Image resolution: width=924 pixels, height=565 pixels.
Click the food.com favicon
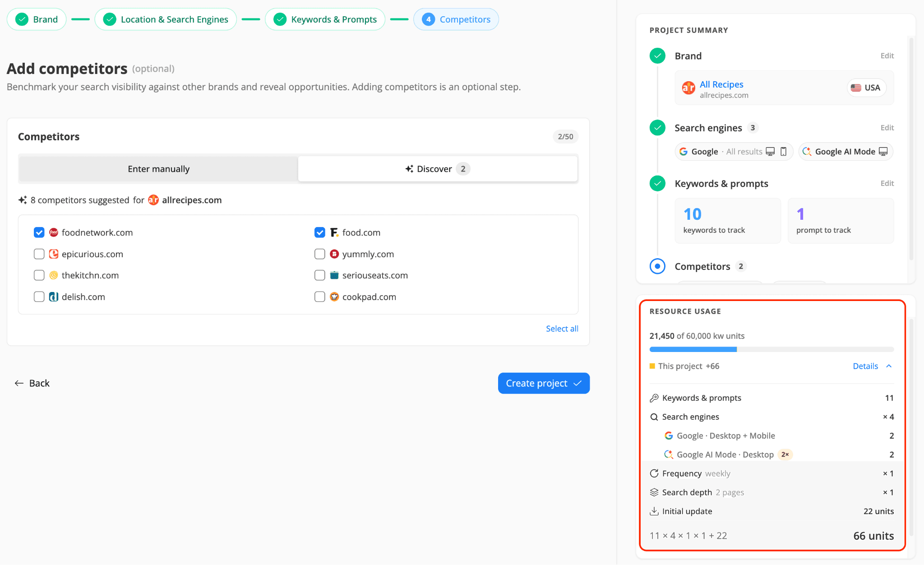[x=334, y=232]
